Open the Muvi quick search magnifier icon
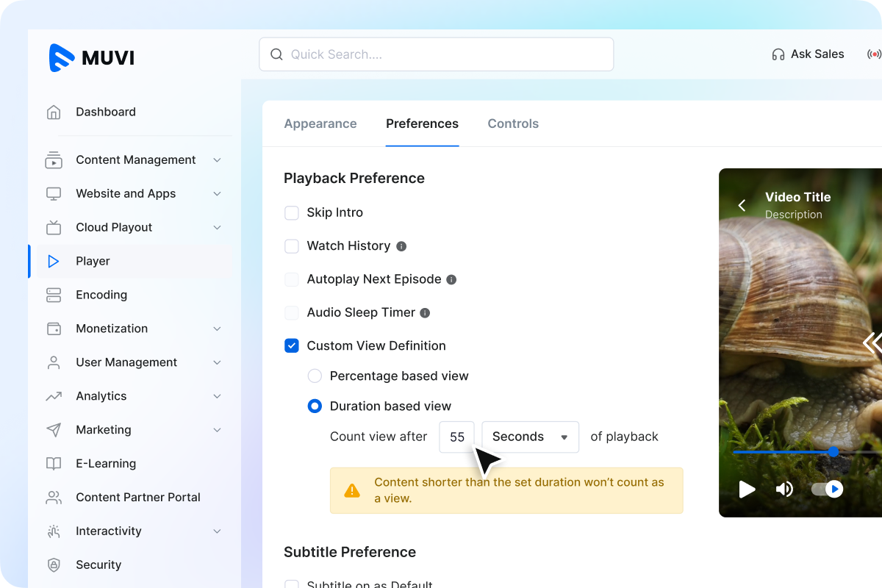 click(x=276, y=54)
